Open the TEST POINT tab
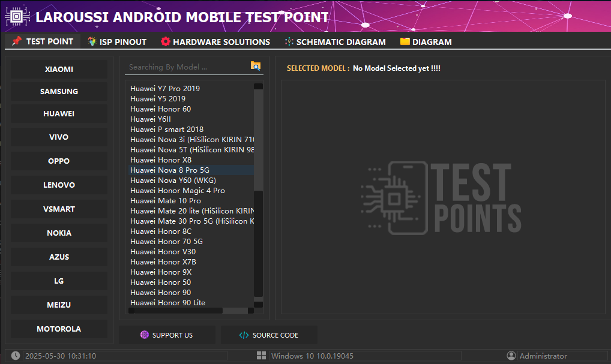 click(43, 41)
